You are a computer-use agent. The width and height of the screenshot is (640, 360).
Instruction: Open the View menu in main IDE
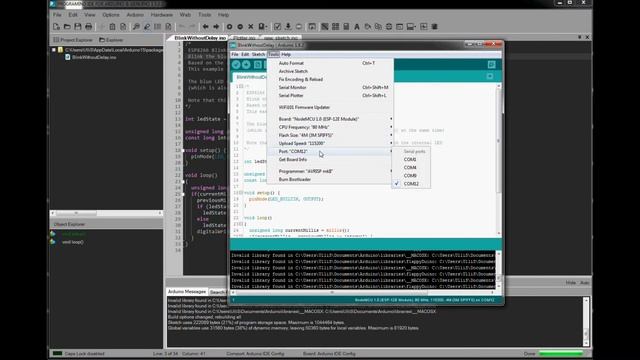[x=90, y=15]
